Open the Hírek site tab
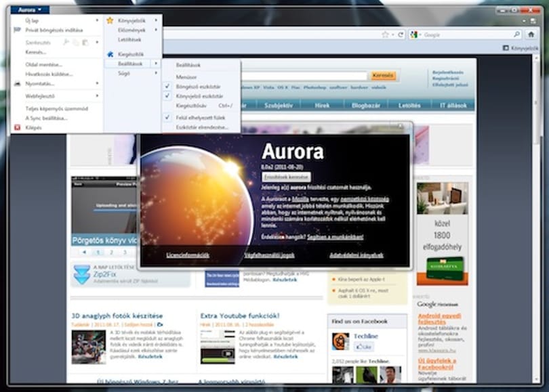The height and width of the screenshot is (392, 549). pyautogui.click(x=322, y=105)
